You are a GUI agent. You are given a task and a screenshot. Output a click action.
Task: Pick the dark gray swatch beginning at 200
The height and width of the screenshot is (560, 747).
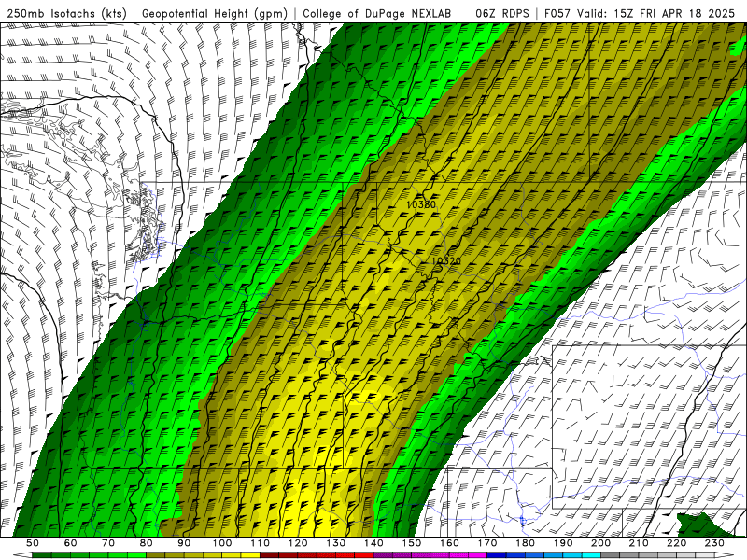coord(611,555)
